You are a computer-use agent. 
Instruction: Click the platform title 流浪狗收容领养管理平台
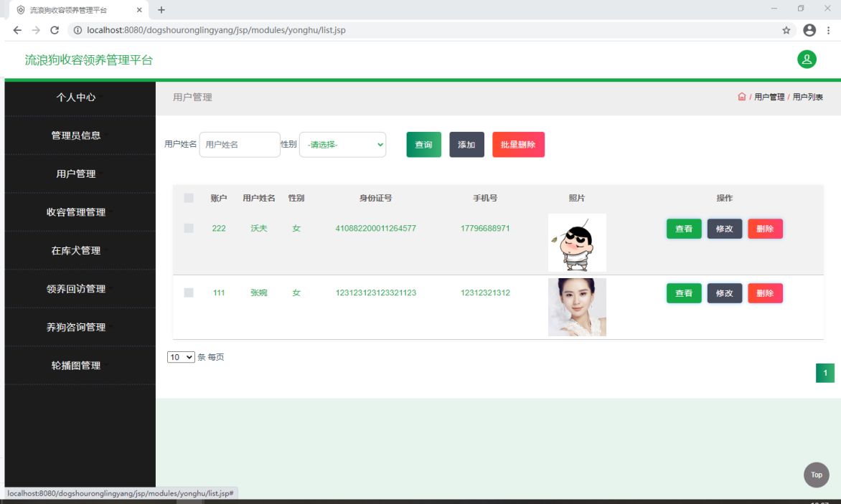point(88,60)
